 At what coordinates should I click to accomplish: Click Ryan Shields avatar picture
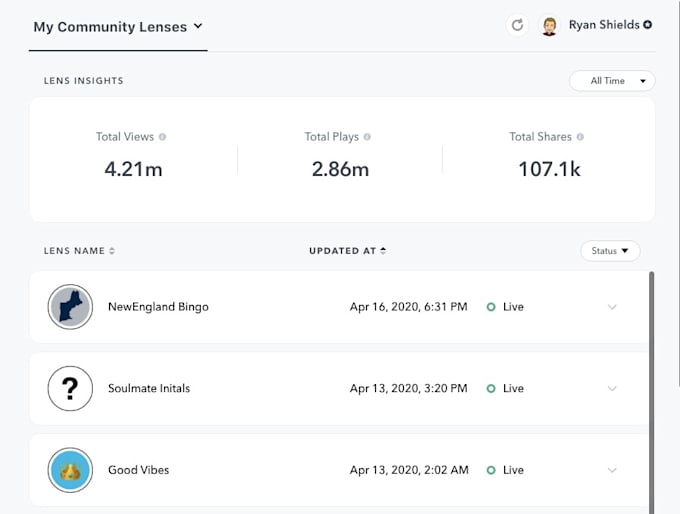click(x=549, y=26)
